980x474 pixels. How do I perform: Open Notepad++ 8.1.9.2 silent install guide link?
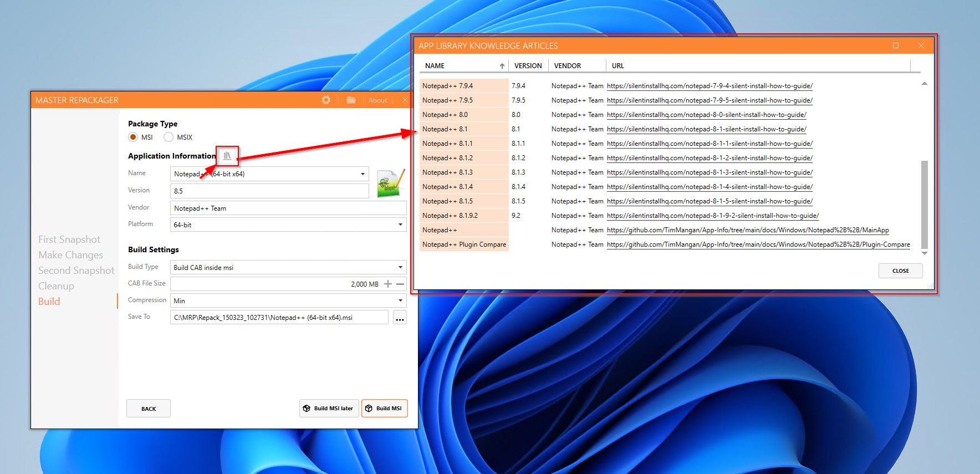713,216
